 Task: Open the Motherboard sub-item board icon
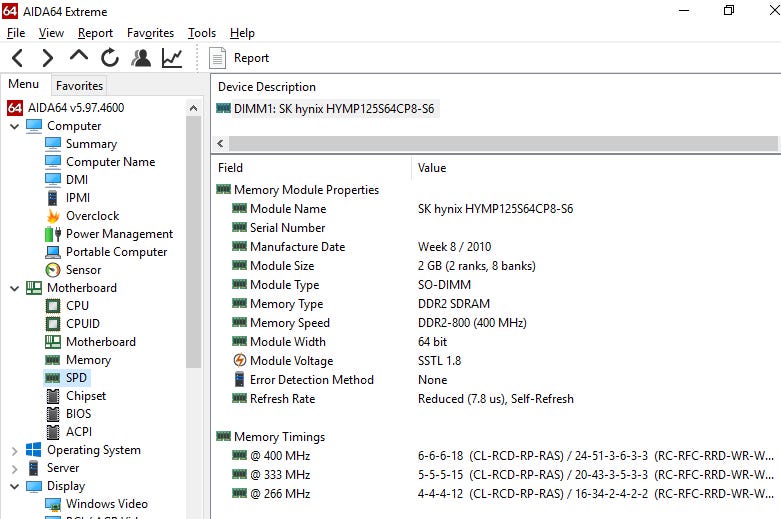click(x=53, y=342)
